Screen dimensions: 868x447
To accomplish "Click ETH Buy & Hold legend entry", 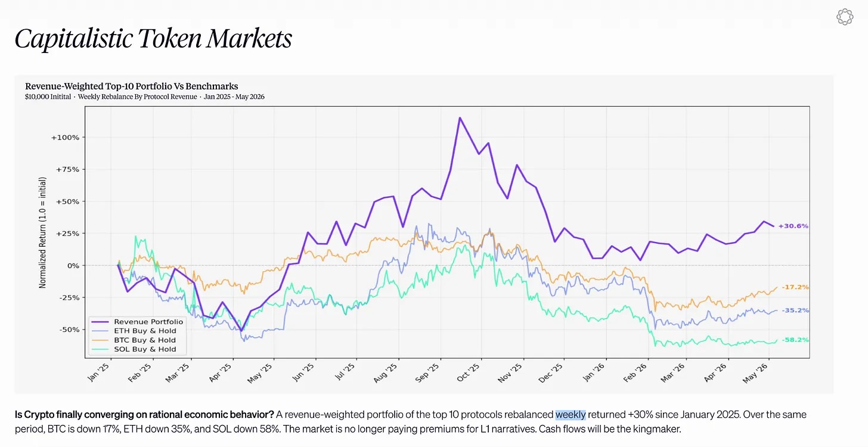I will coord(145,331).
